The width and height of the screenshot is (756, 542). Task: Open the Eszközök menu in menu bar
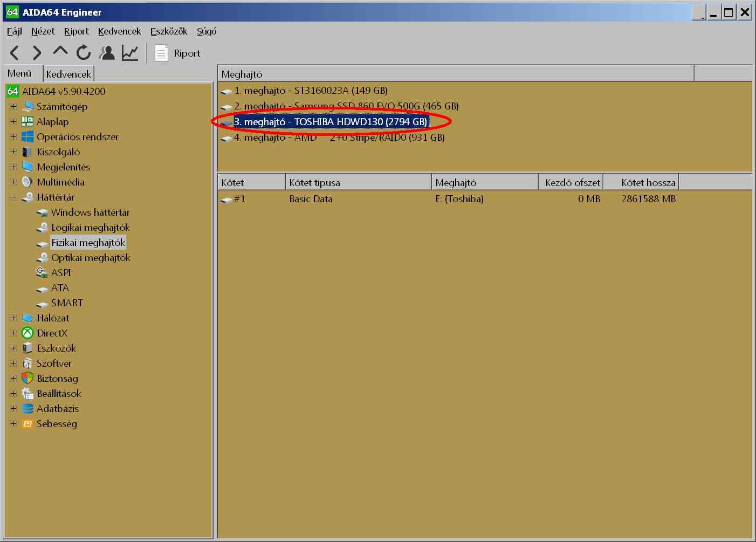point(169,31)
